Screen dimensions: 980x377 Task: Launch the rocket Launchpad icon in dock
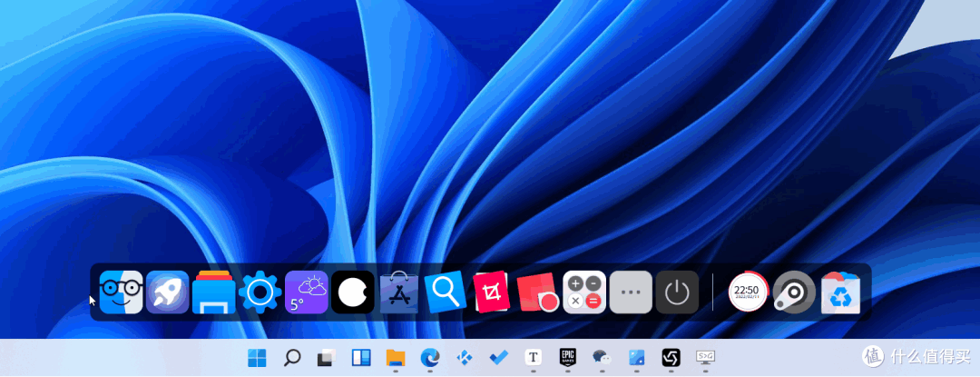point(168,292)
